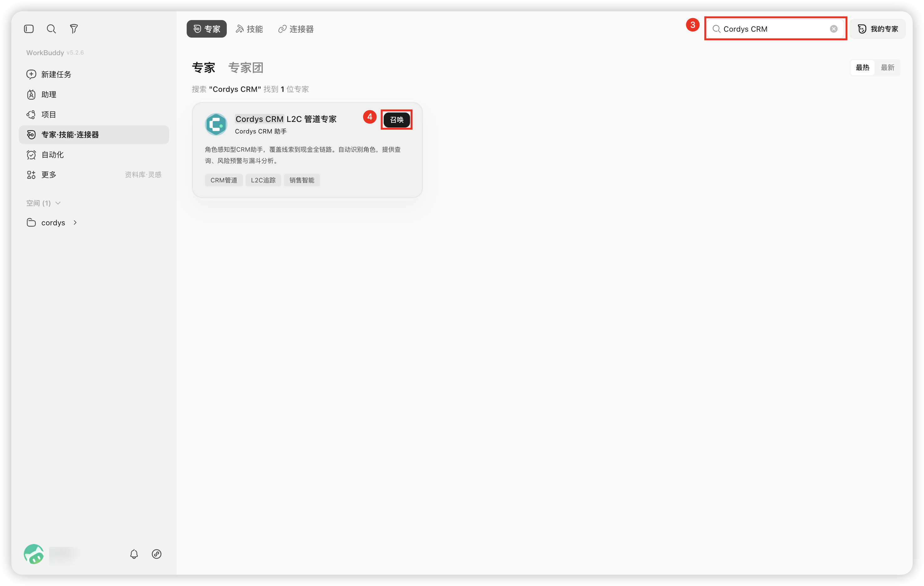Select the 专家 heading tab
Screen dimensions: 924x586
[x=203, y=68]
